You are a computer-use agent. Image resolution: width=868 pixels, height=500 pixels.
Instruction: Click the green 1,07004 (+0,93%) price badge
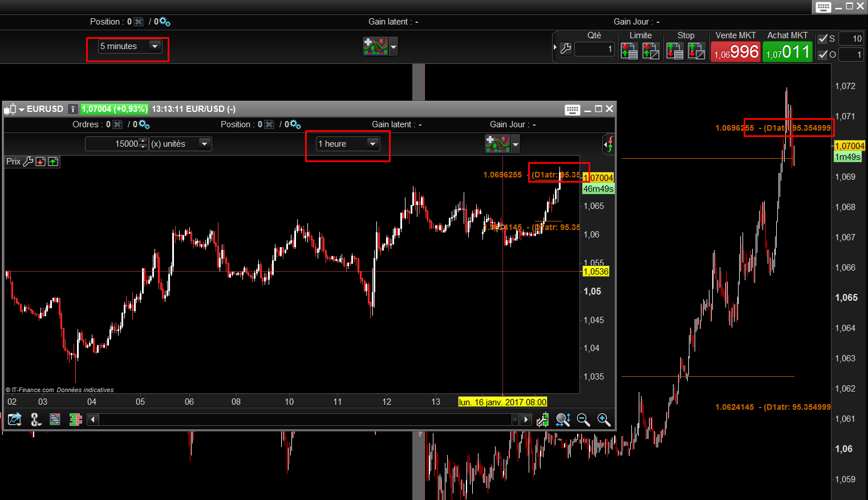pos(115,109)
